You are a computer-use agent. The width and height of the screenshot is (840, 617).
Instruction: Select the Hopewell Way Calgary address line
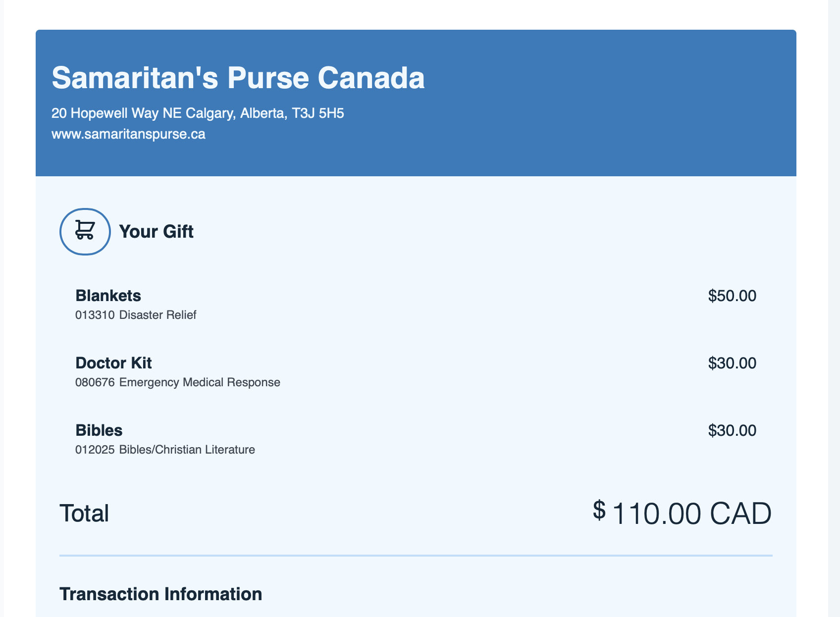tap(198, 113)
